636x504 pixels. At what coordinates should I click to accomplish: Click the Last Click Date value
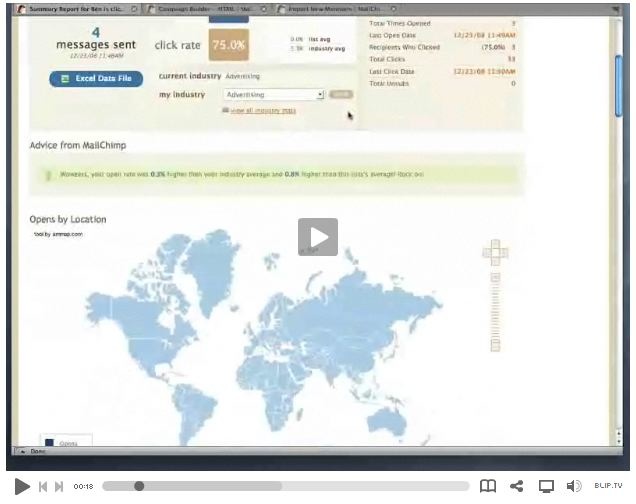click(x=484, y=71)
